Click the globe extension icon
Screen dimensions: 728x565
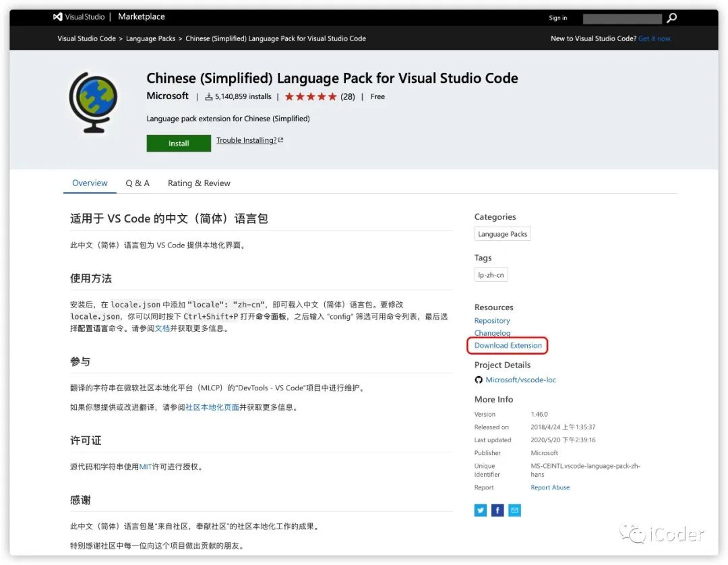93,102
